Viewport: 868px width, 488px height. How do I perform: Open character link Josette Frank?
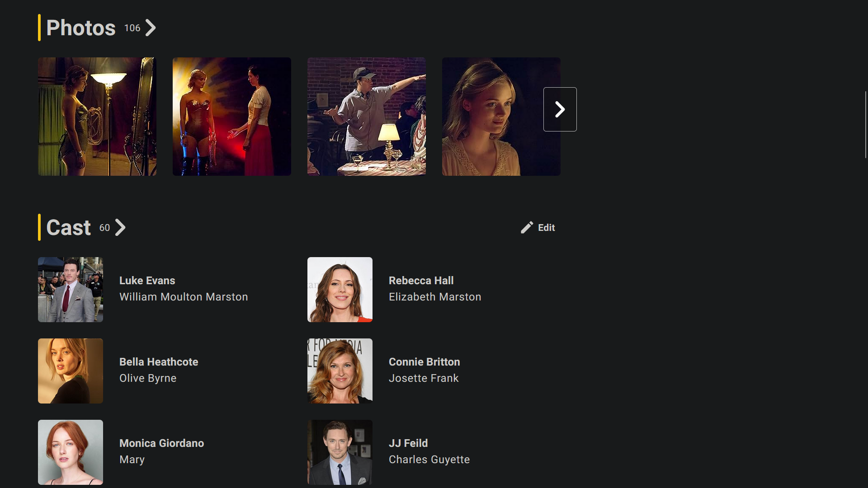click(424, 378)
